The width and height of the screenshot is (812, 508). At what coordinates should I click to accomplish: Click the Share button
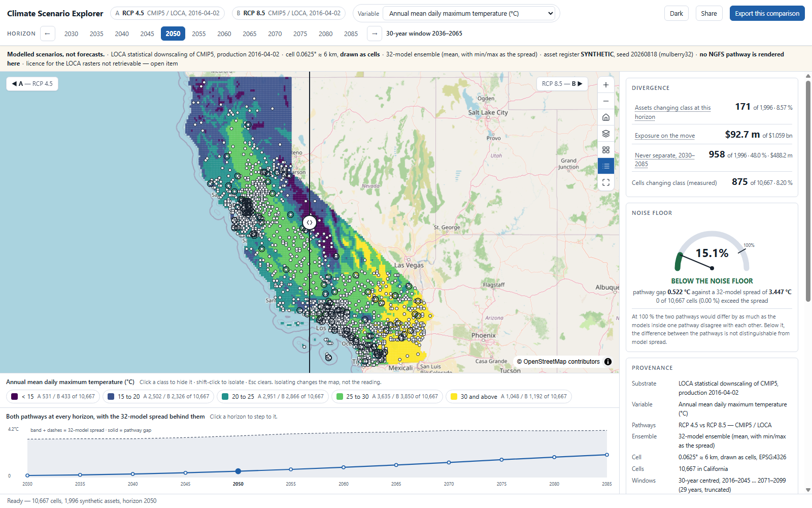709,13
